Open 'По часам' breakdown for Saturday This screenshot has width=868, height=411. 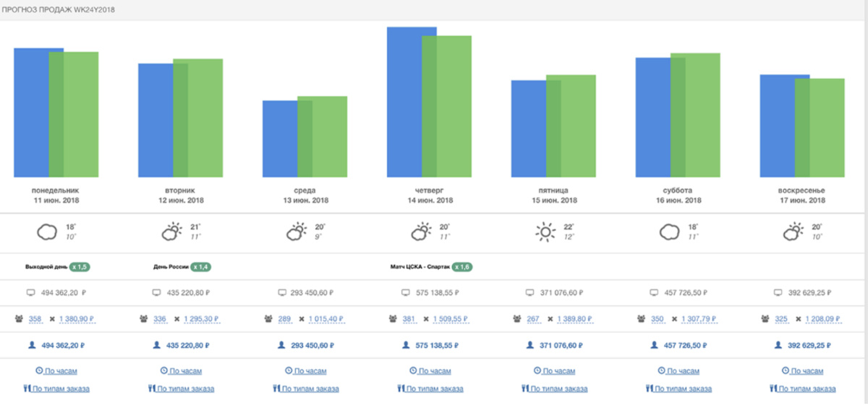678,370
